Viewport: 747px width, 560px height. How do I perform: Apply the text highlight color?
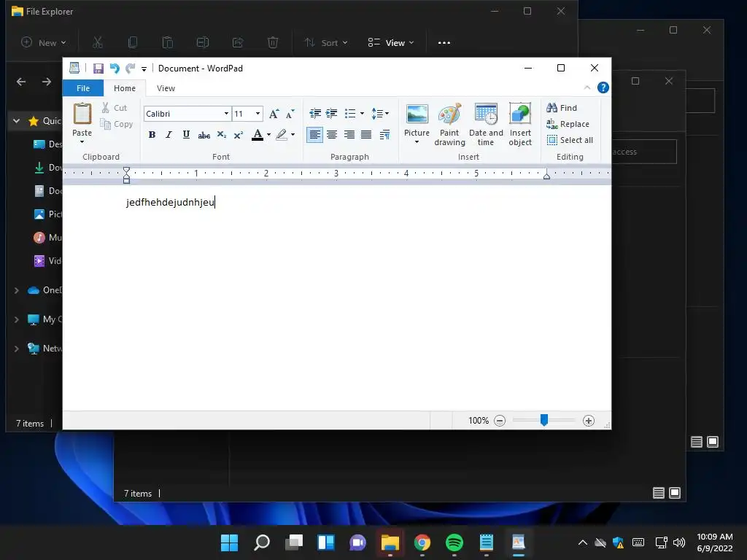(x=282, y=135)
